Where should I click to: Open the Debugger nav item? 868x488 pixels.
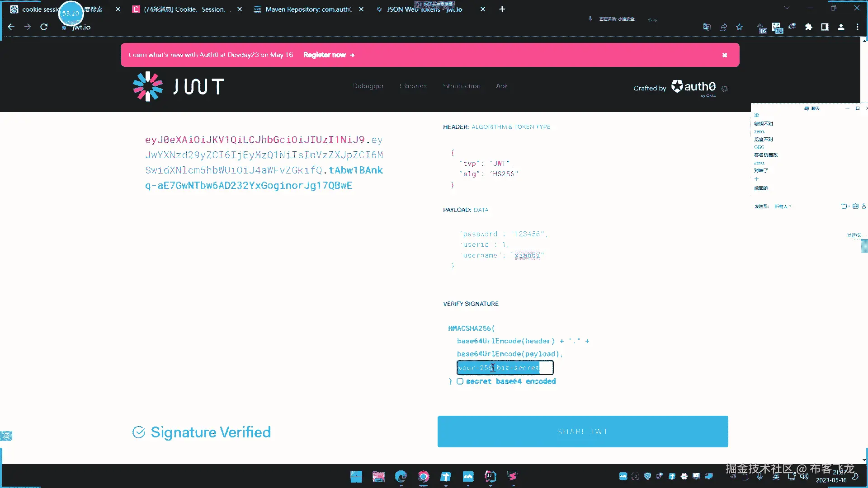coord(368,86)
